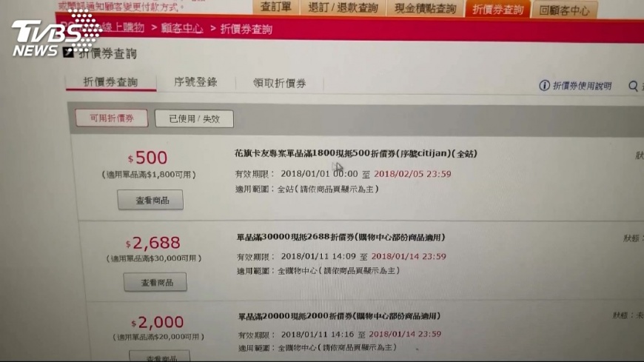Click the magnifier search icon at the right
The image size is (644, 362).
[x=633, y=86]
